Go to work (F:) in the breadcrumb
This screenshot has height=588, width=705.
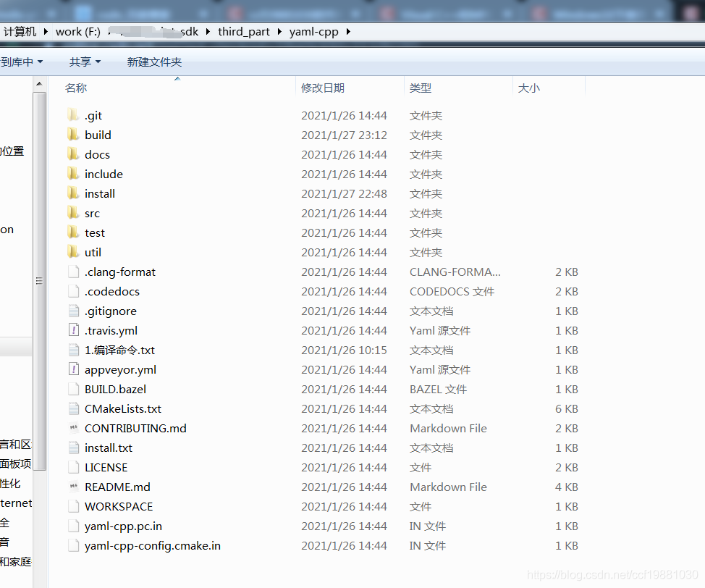(78, 31)
